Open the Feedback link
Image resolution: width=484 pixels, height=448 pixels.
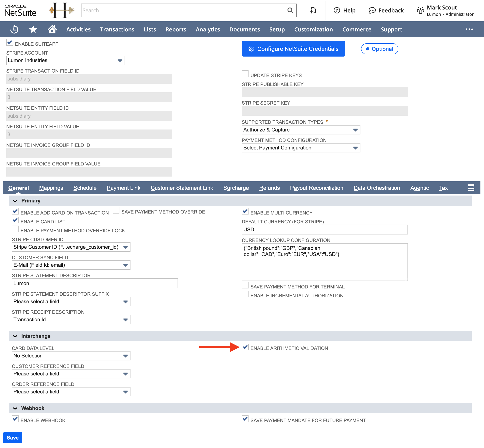[x=386, y=10]
